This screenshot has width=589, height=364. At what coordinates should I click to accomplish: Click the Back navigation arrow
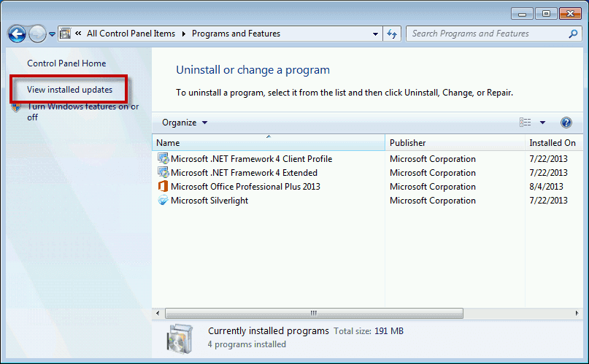[17, 34]
